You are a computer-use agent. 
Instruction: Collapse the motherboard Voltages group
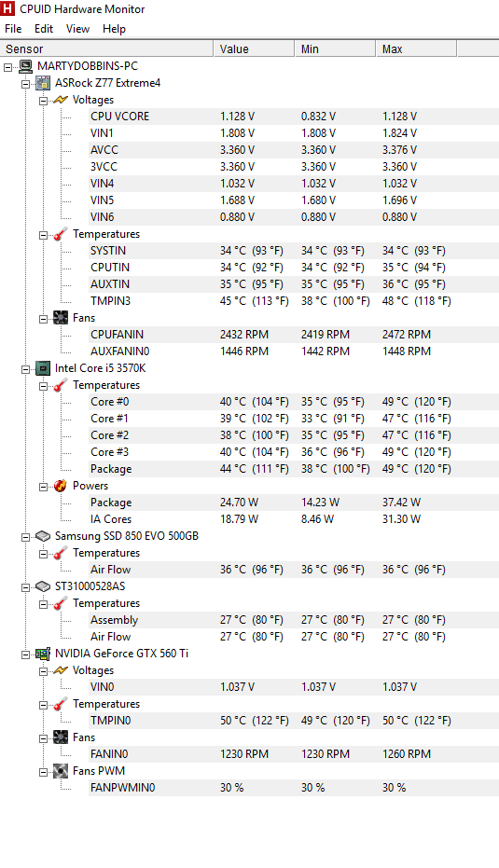pos(43,102)
